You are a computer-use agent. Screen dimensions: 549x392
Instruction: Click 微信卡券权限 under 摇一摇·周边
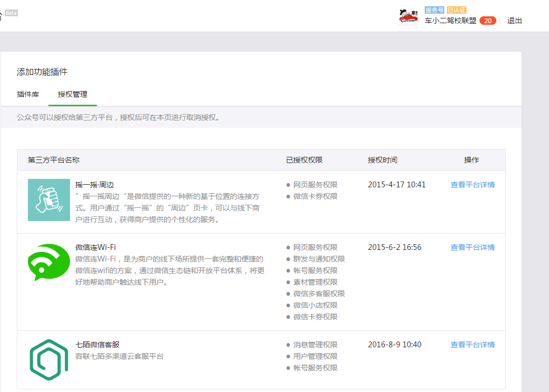(x=315, y=196)
